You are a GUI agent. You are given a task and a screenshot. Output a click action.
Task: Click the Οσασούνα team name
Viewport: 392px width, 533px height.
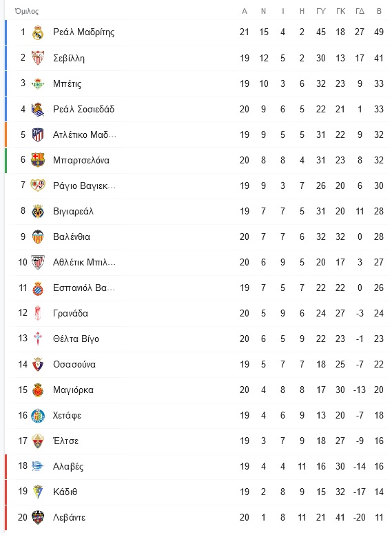coord(74,364)
